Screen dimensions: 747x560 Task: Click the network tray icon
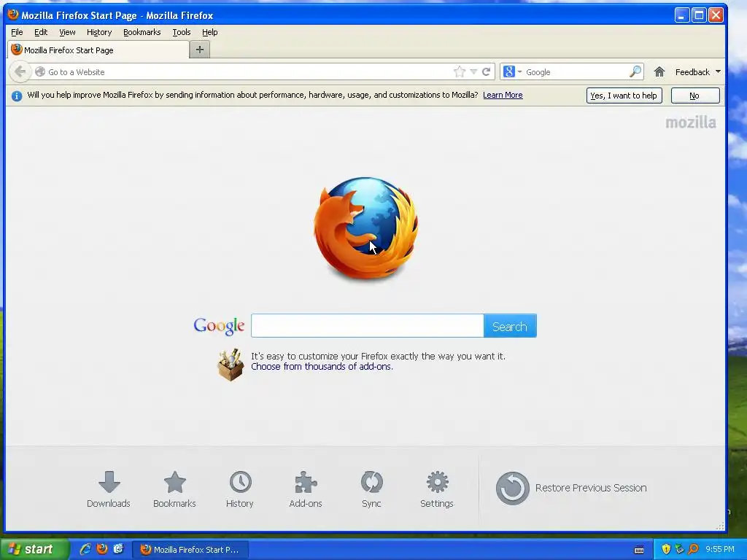(679, 549)
